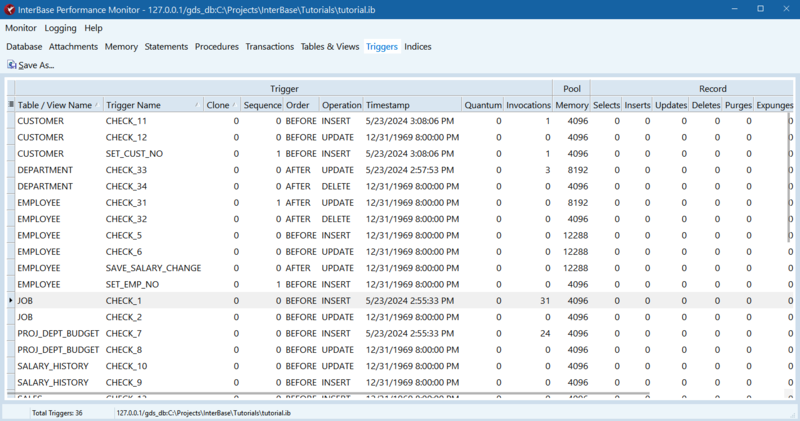Sort by Clone column header
This screenshot has height=421, width=800.
tap(221, 105)
